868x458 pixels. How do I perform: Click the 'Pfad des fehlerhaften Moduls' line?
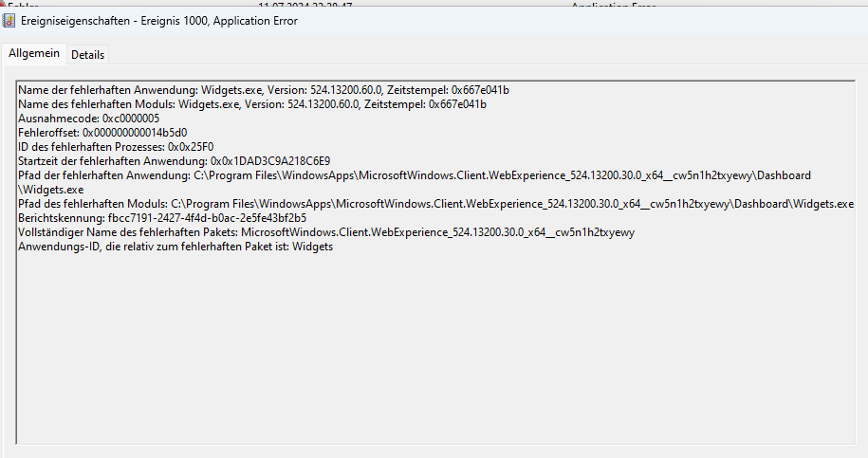[x=435, y=204]
